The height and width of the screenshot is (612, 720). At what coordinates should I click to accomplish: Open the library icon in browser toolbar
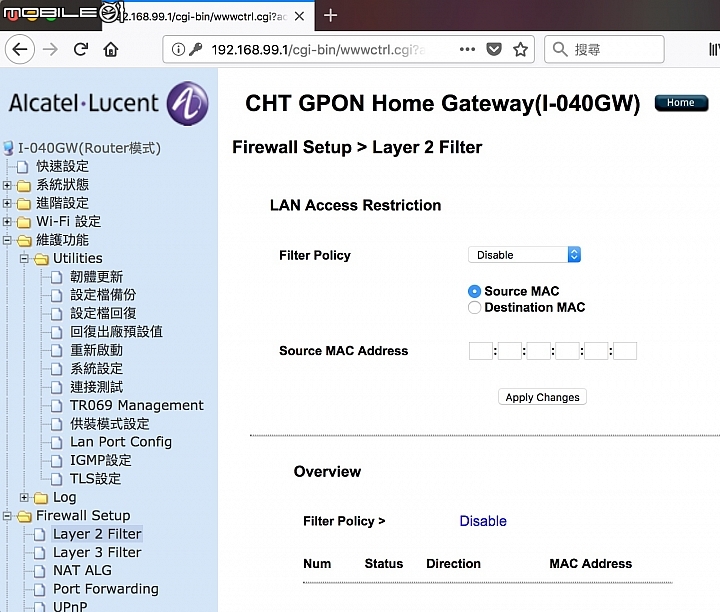pos(714,49)
